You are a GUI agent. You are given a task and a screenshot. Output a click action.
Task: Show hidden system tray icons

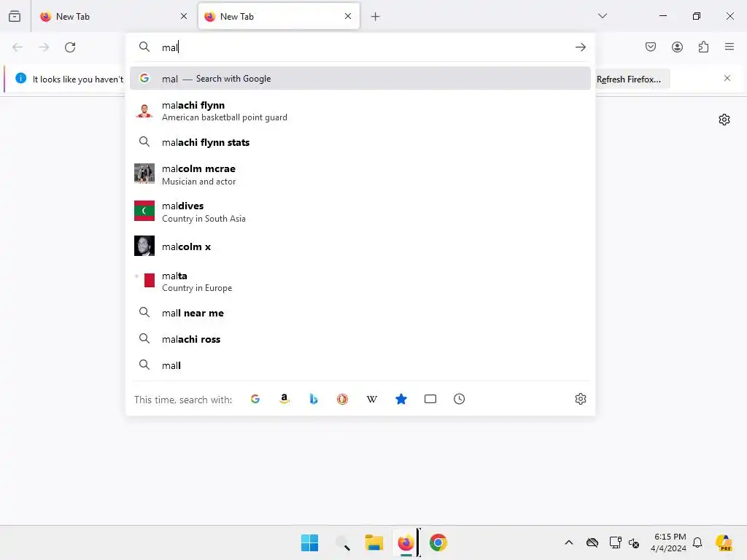click(569, 542)
